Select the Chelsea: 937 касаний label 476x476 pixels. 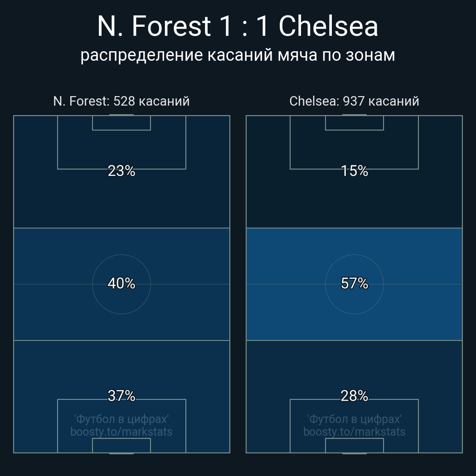pos(354,101)
